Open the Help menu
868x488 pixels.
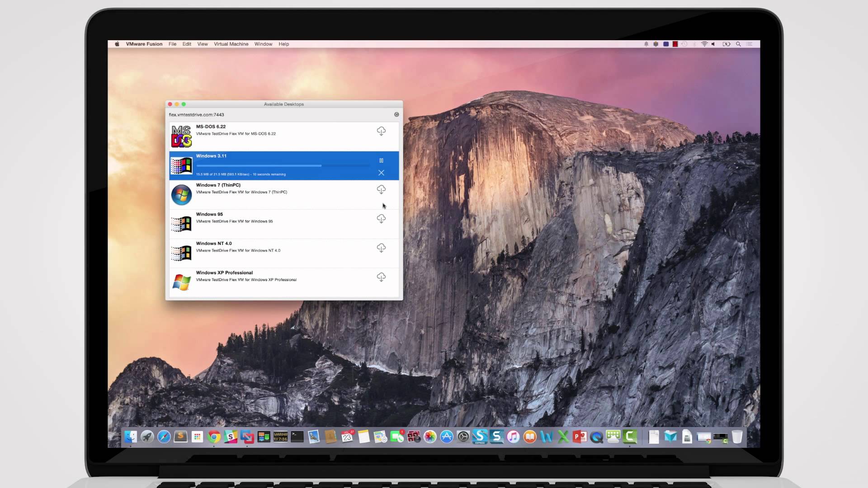[283, 44]
